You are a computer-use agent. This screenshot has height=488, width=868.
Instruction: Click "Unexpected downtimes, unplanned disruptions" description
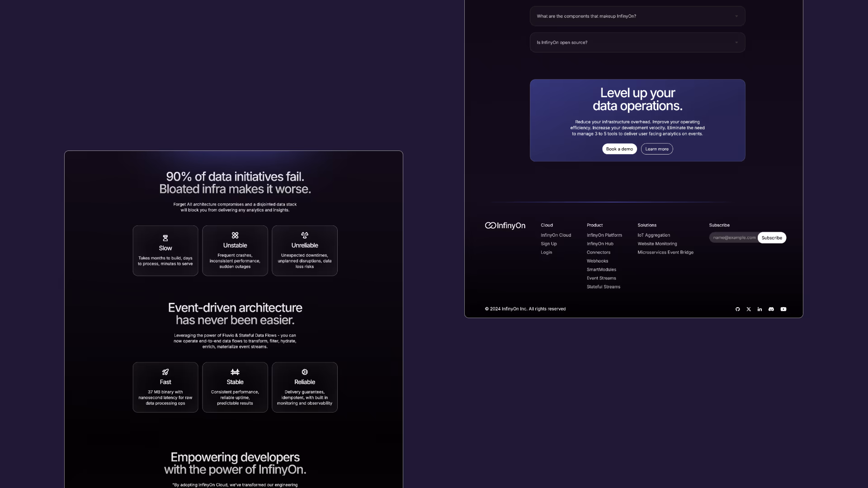pos(305,261)
